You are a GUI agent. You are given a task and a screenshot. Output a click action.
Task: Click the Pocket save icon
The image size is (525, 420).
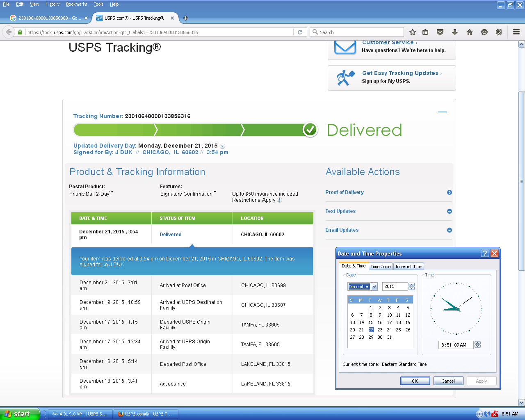tap(440, 32)
